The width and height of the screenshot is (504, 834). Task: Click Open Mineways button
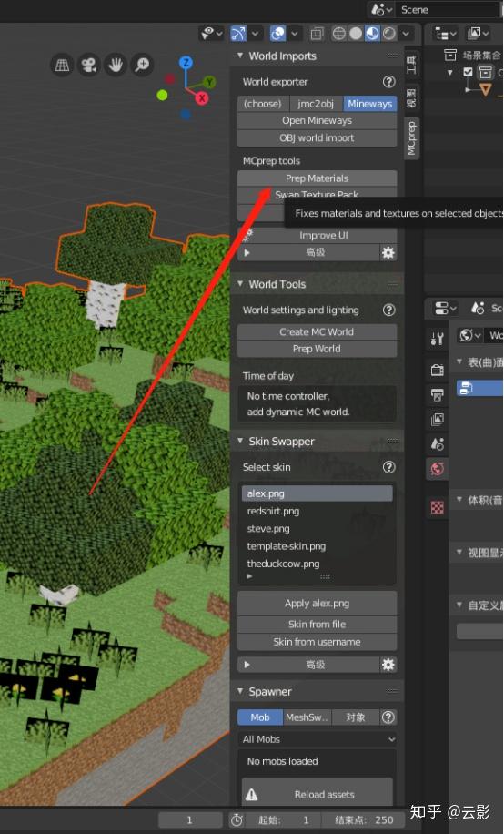(x=317, y=120)
